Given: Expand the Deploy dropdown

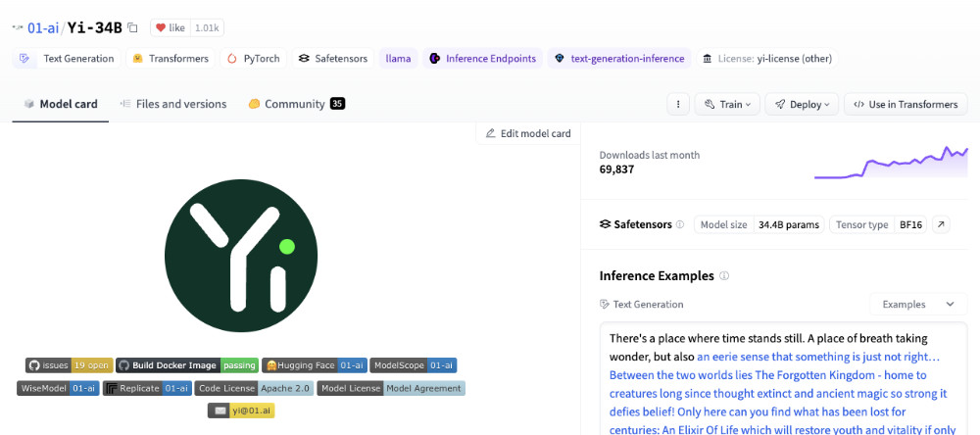Looking at the screenshot, I should tap(803, 105).
